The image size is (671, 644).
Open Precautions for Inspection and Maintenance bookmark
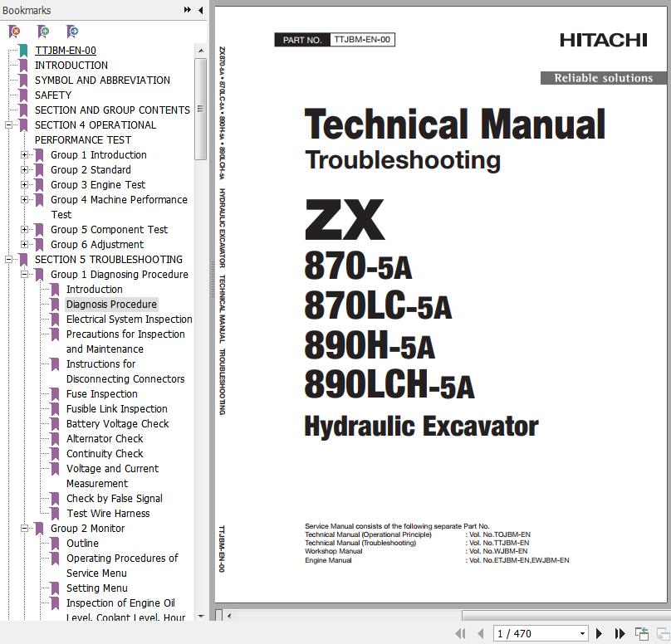coord(125,342)
